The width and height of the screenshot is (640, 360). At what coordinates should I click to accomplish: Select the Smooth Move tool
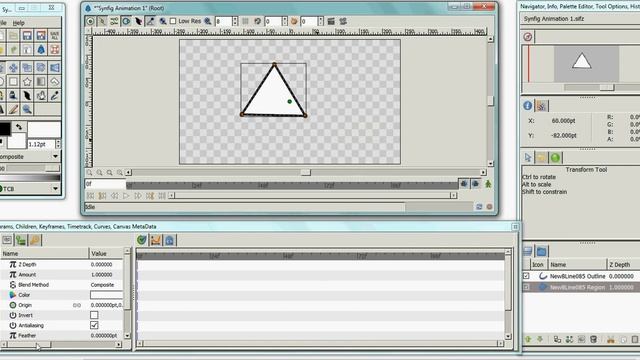point(13,68)
